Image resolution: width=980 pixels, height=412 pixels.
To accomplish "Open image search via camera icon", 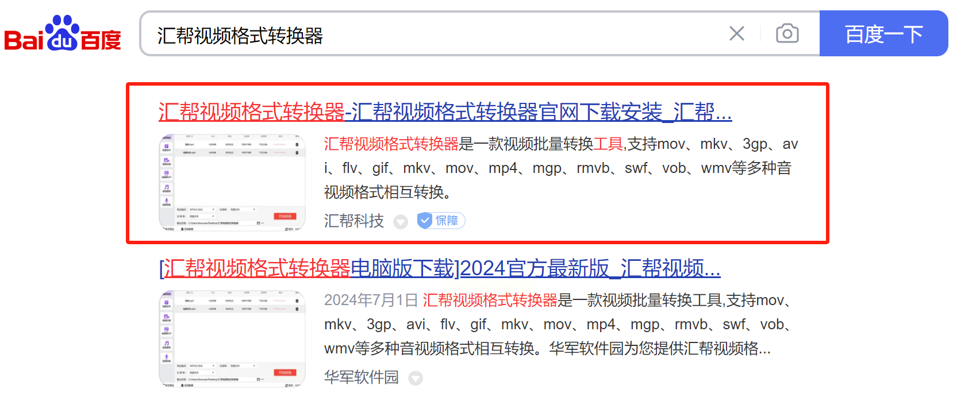I will (x=787, y=33).
